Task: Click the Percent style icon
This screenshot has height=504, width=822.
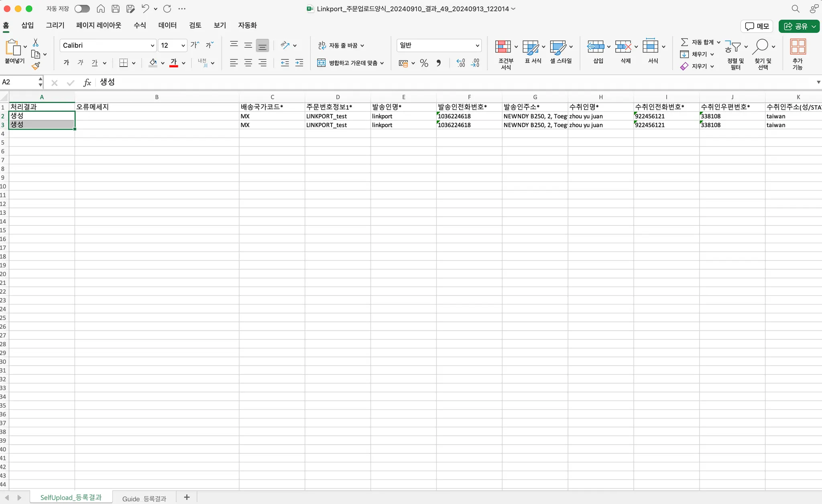Action: click(424, 63)
